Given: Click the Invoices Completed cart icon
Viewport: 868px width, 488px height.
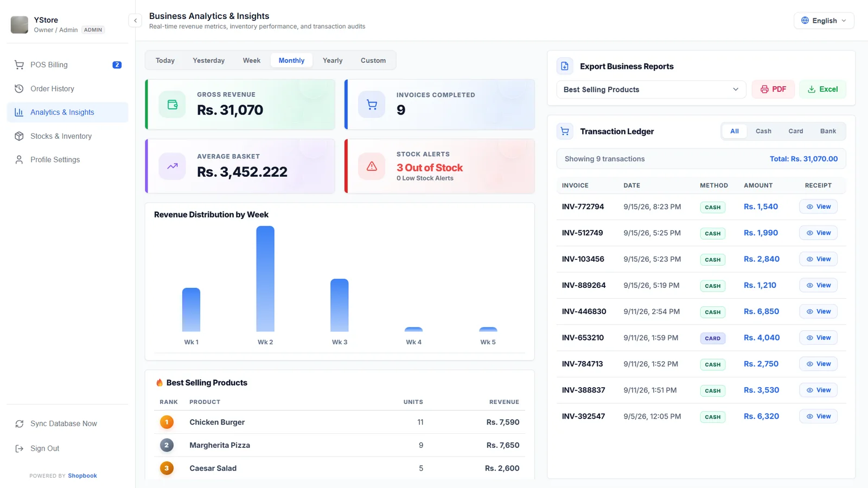Looking at the screenshot, I should (372, 105).
